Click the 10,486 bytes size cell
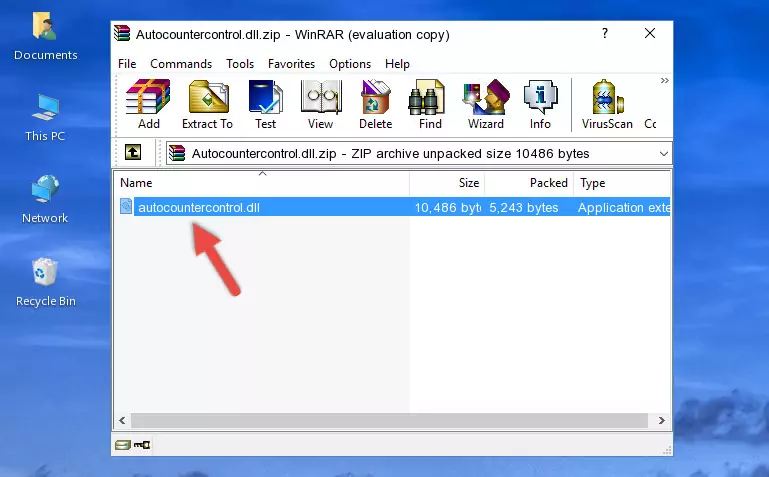Image resolution: width=769 pixels, height=477 pixels. point(447,207)
